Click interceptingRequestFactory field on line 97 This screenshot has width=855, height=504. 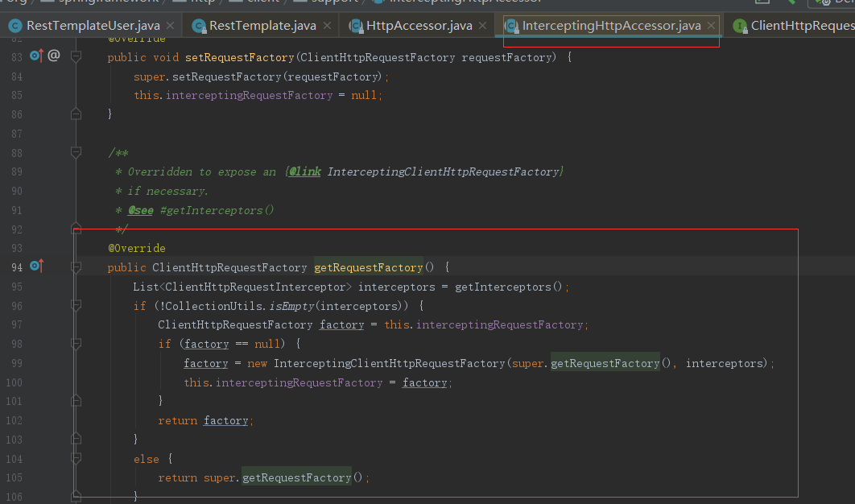point(499,325)
